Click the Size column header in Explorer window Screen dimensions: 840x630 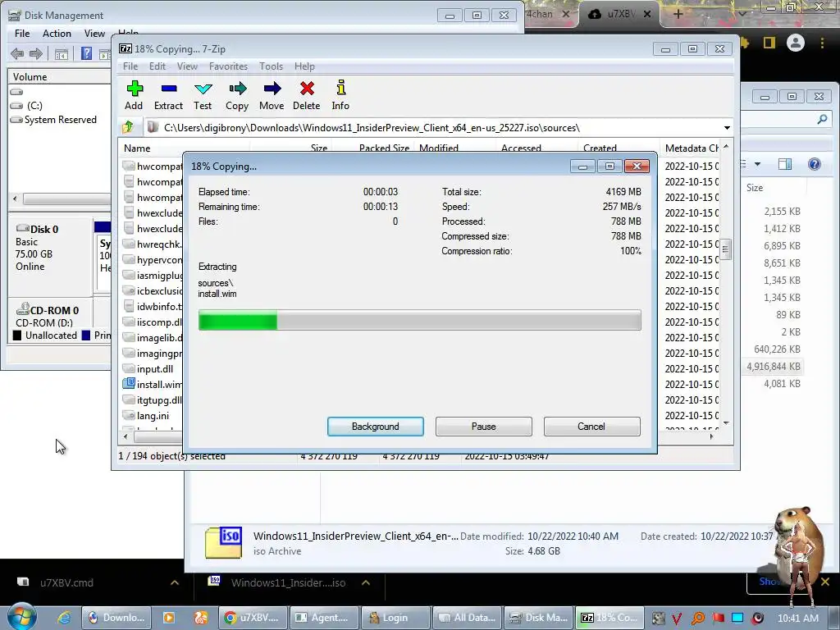pyautogui.click(x=755, y=188)
